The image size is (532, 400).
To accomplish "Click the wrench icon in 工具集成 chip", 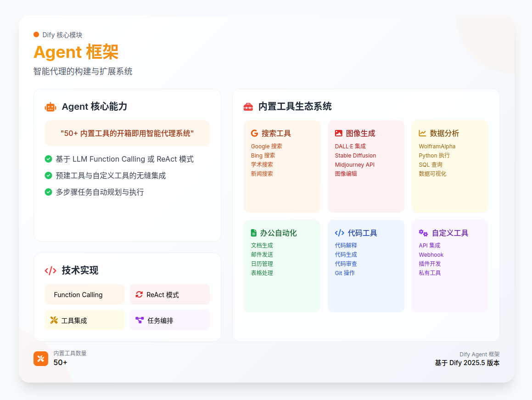I will (x=54, y=320).
